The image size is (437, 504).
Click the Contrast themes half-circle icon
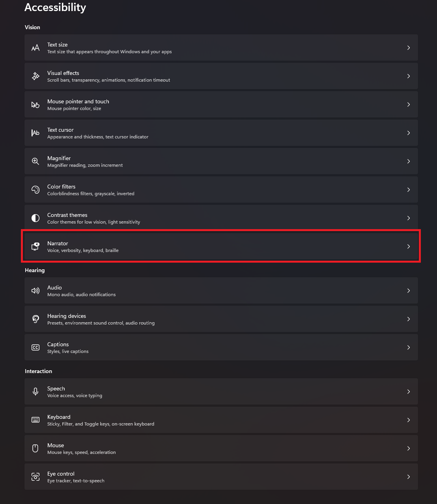click(x=35, y=218)
